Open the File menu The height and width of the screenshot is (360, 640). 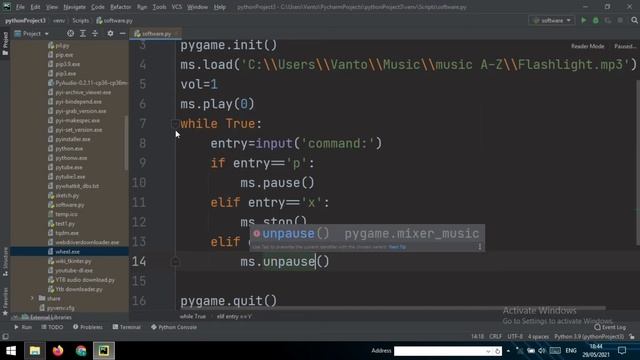[20, 7]
